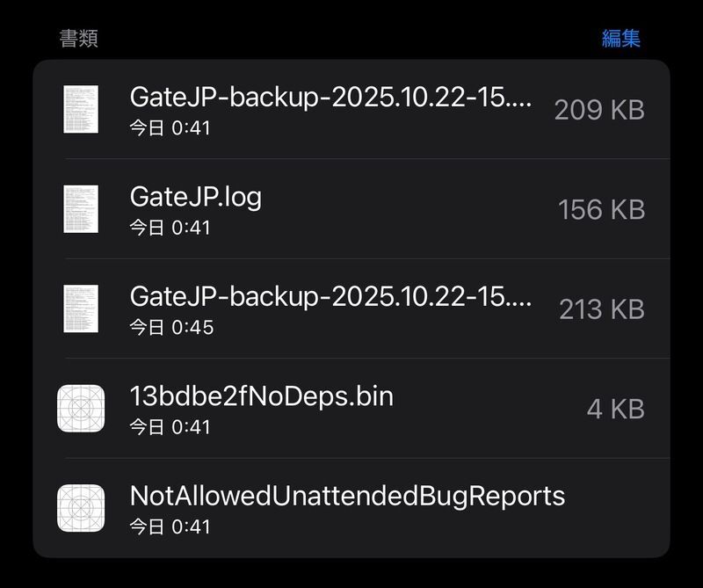The width and height of the screenshot is (703, 588).
Task: Click the 156 KB size label
Action: 601,210
